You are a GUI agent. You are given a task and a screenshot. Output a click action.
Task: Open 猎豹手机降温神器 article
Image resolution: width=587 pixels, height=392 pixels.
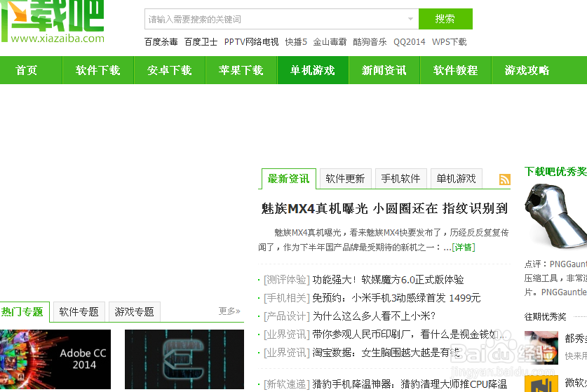tap(410, 384)
